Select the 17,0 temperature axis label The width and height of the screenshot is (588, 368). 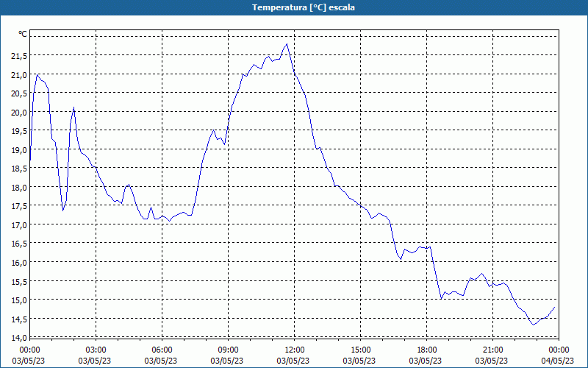pos(19,225)
